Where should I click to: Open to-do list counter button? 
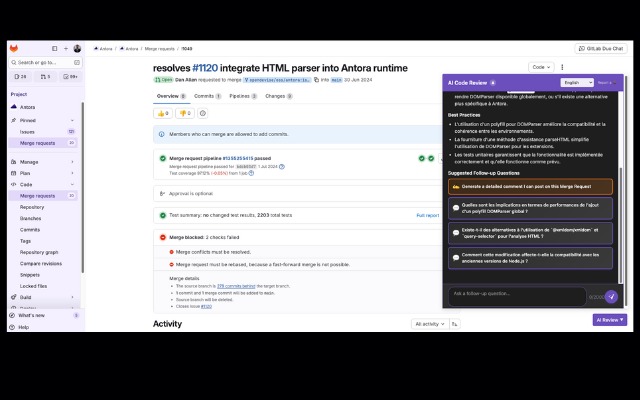tap(70, 77)
